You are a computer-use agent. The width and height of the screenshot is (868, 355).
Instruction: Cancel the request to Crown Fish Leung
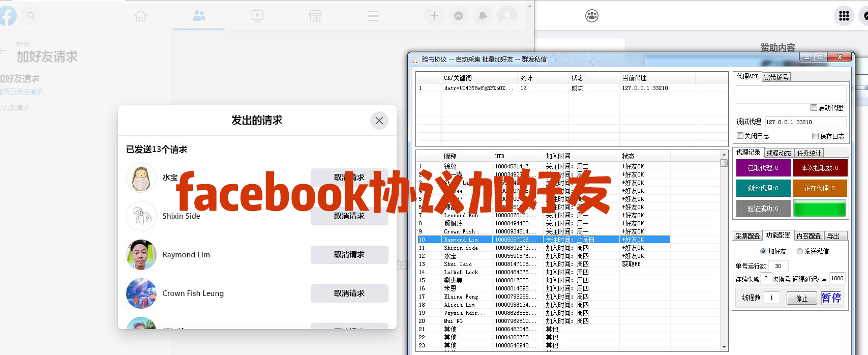349,293
